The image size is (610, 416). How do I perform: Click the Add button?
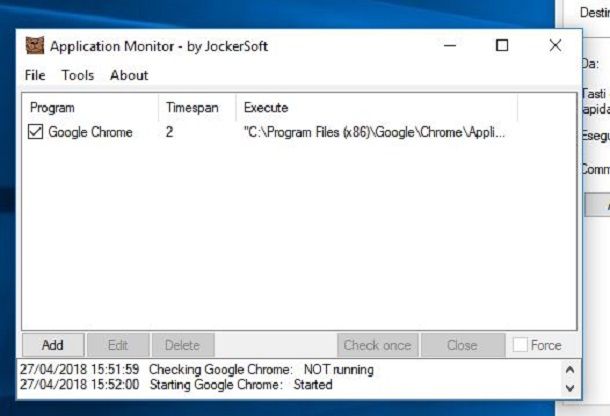tap(53, 345)
